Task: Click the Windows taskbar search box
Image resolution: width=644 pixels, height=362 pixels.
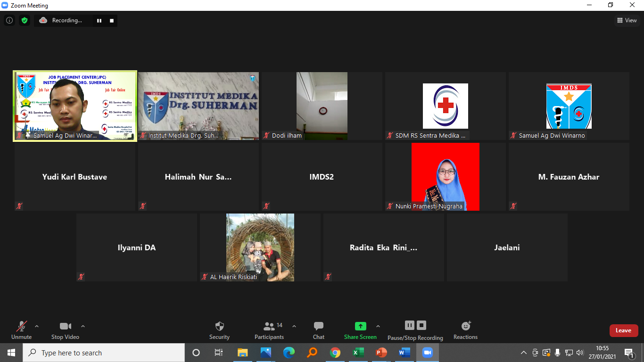Action: click(104, 353)
